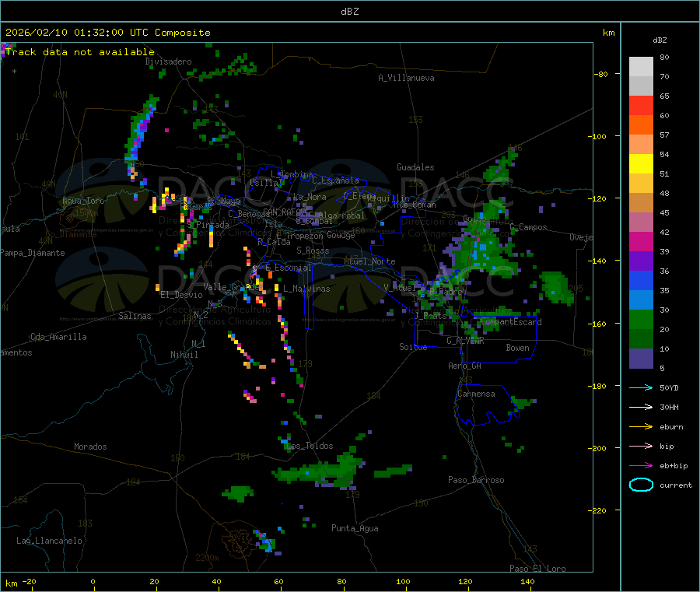Image resolution: width=700 pixels, height=592 pixels.
Task: Click the 'Atuel_Norte' map label
Action: coord(369,261)
